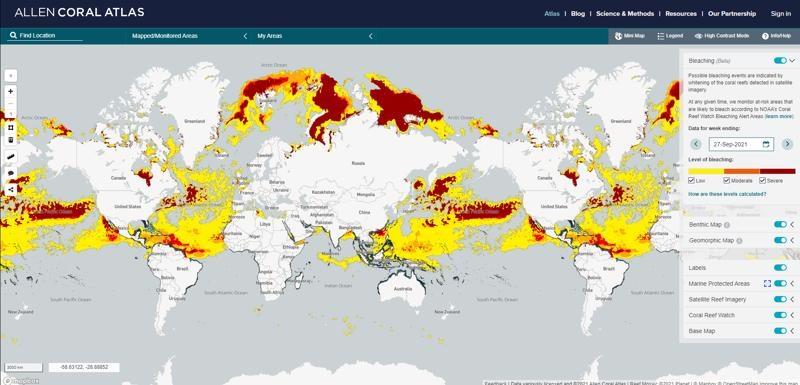This screenshot has height=385, width=800.
Task: Open the Science & Methods menu
Action: click(625, 14)
